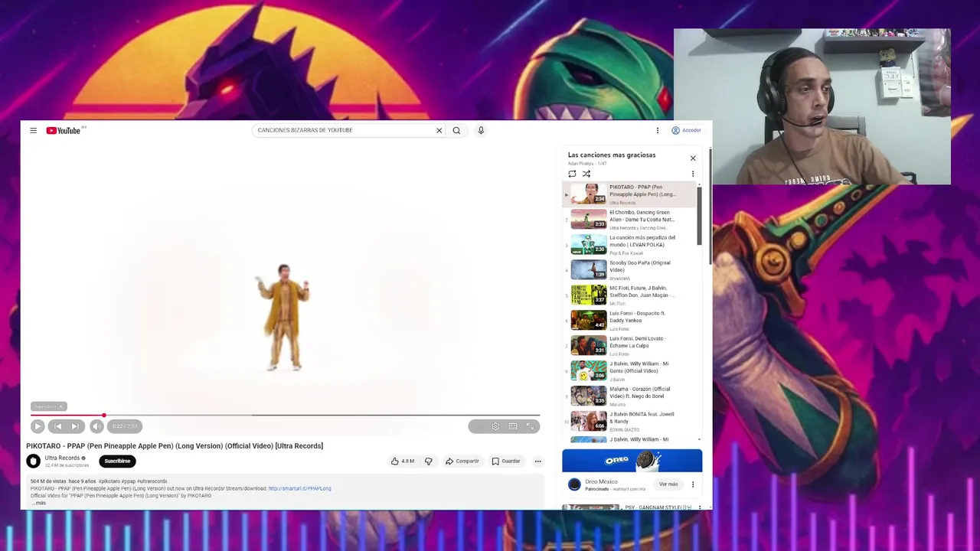Play J Balvin BONITA feat. Jowell & Randy
Image resolution: width=980 pixels, height=551 pixels.
[x=630, y=422]
